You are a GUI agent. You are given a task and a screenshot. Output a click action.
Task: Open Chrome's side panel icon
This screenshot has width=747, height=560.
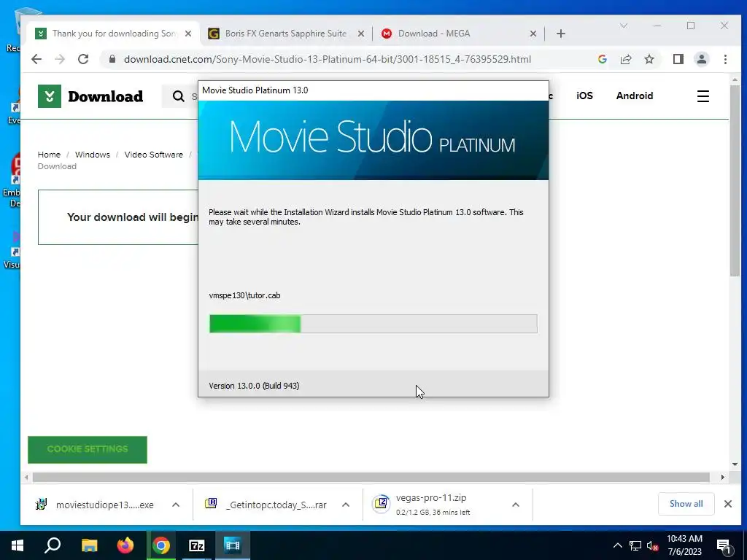[678, 59]
